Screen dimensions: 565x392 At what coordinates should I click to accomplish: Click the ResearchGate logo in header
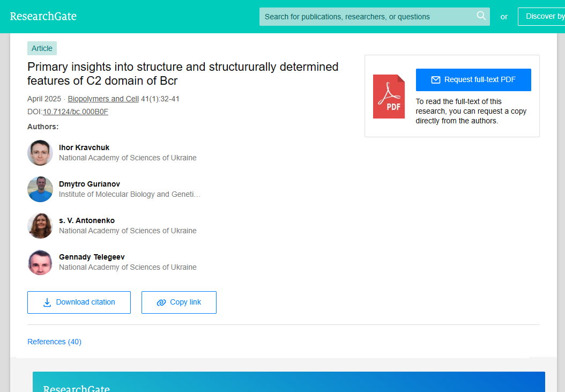(43, 16)
